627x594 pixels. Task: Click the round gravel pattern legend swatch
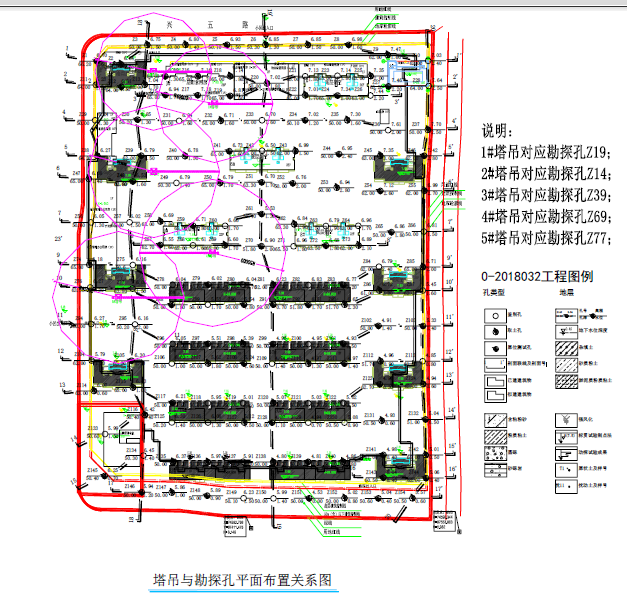coord(495,453)
